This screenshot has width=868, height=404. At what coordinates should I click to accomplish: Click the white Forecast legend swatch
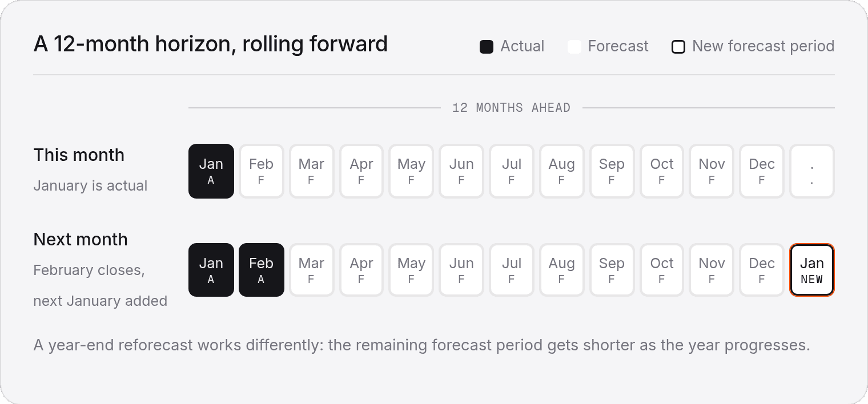click(574, 47)
